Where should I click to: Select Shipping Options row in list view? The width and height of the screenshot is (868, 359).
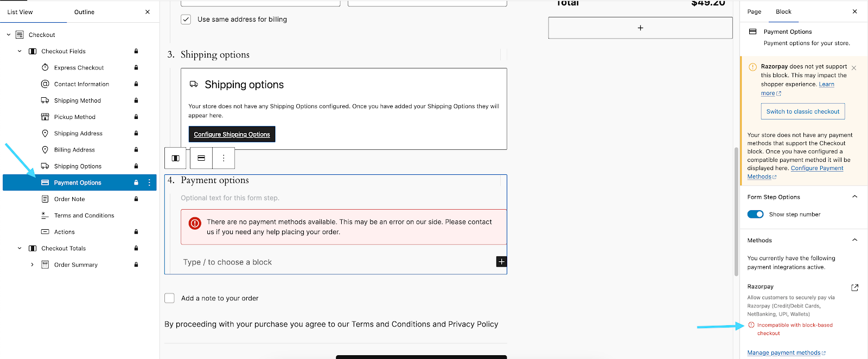80,166
